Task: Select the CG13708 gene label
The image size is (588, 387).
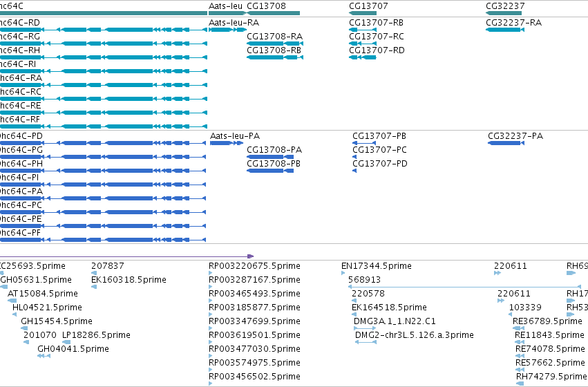Action: click(x=266, y=6)
